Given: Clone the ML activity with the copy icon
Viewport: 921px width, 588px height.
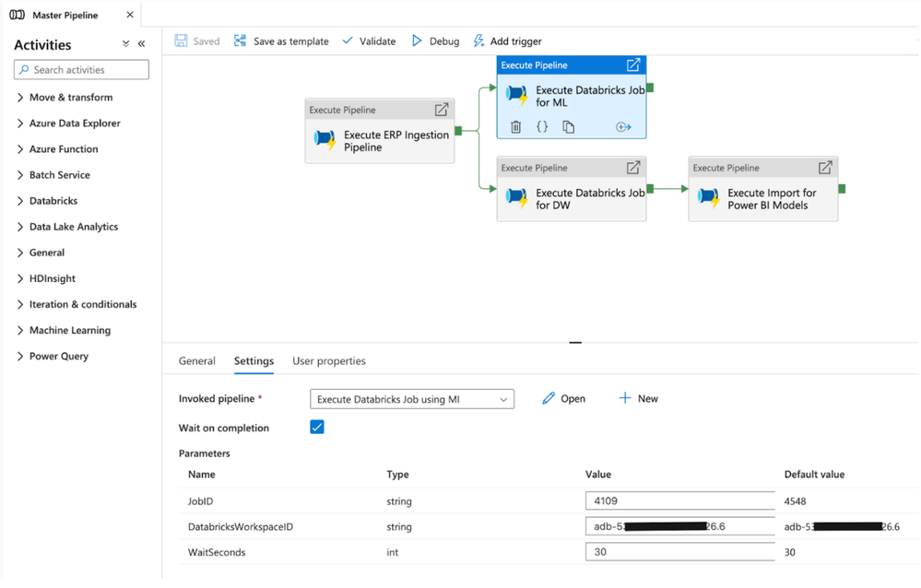Looking at the screenshot, I should point(568,126).
